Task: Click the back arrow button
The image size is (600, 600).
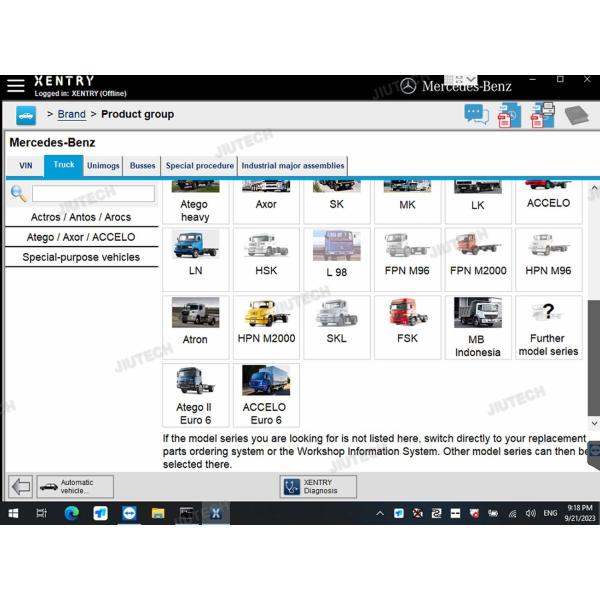Action: [20, 487]
